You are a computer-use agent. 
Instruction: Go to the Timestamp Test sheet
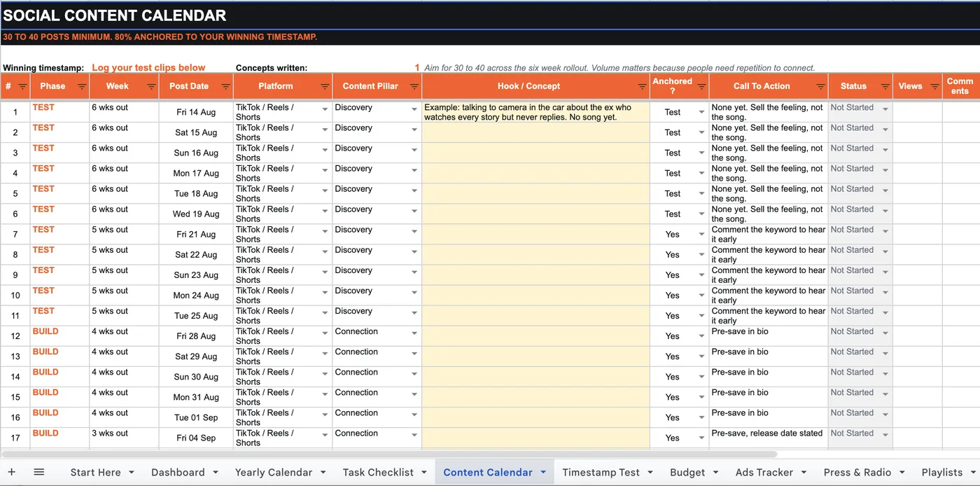coord(601,472)
